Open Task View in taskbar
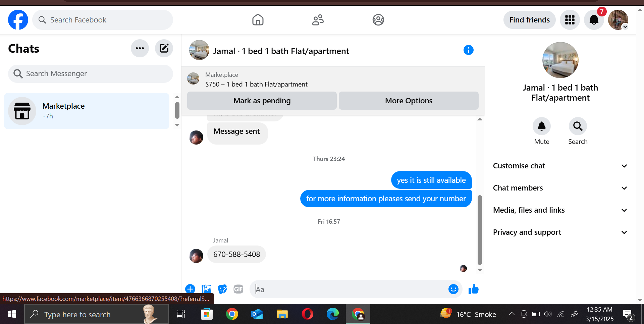Screen dimensions: 644x324 pyautogui.click(x=181, y=314)
